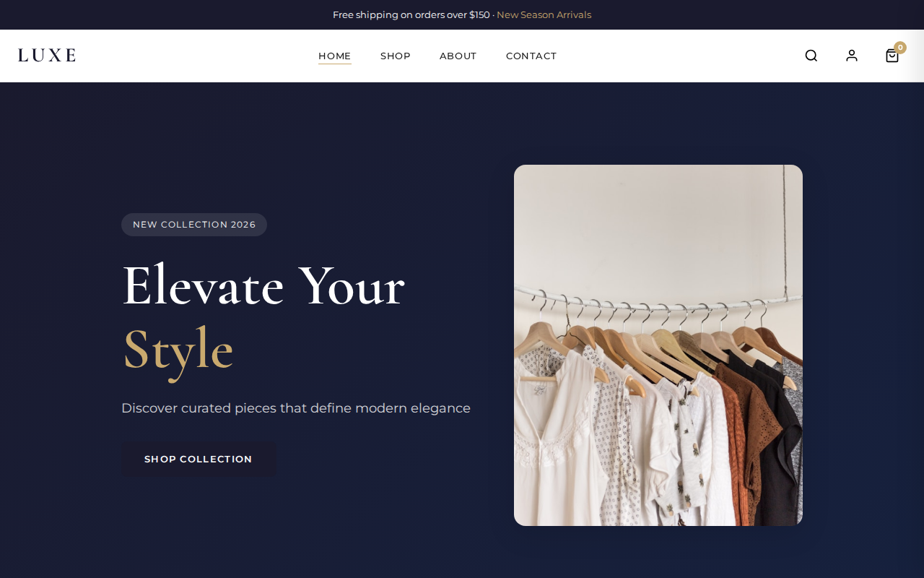
Task: Click the 'Free shipping on orders over $150' text
Action: [411, 14]
